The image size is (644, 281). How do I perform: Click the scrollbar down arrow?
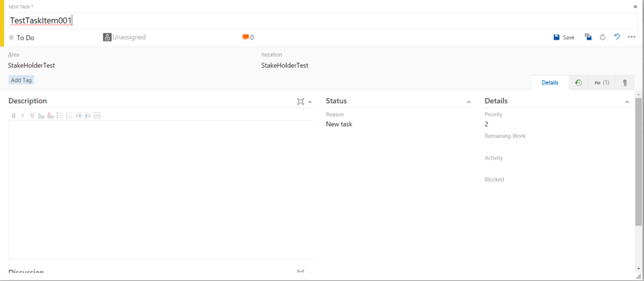pos(638,268)
